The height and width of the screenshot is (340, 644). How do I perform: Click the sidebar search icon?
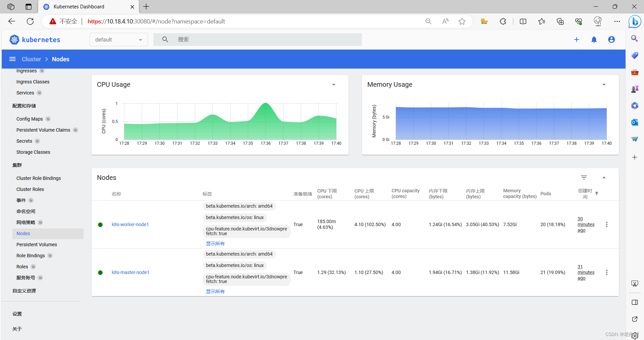[x=635, y=39]
